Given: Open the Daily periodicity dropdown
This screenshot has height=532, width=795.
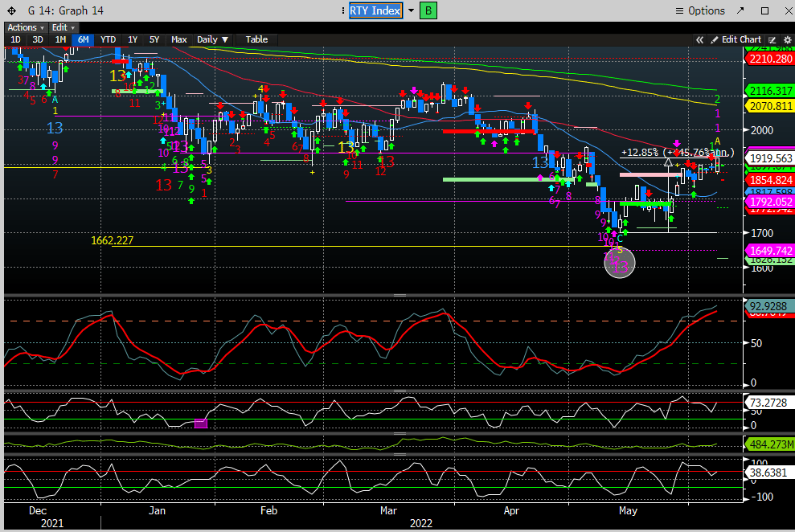Looking at the screenshot, I should [213, 39].
